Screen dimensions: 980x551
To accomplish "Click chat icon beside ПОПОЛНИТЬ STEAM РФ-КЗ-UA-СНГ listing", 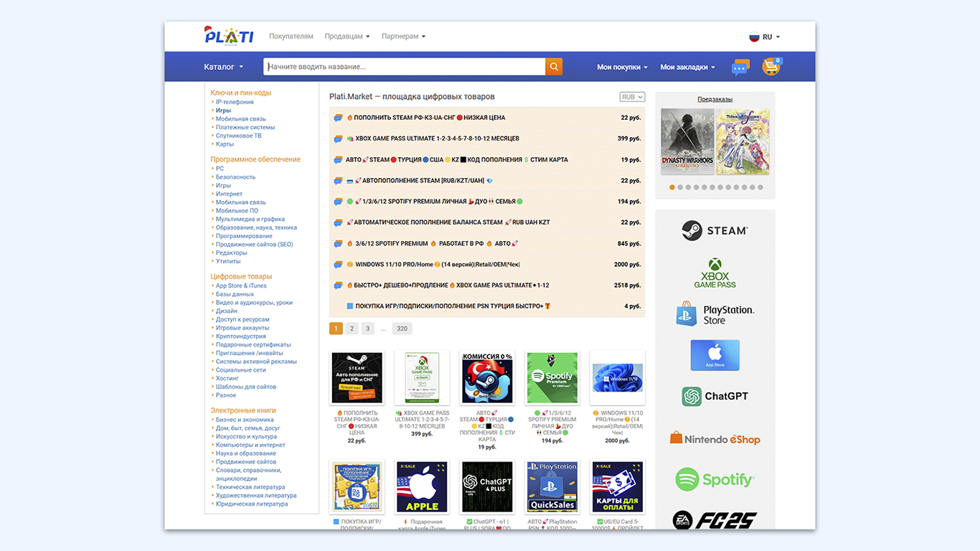I will pos(338,118).
